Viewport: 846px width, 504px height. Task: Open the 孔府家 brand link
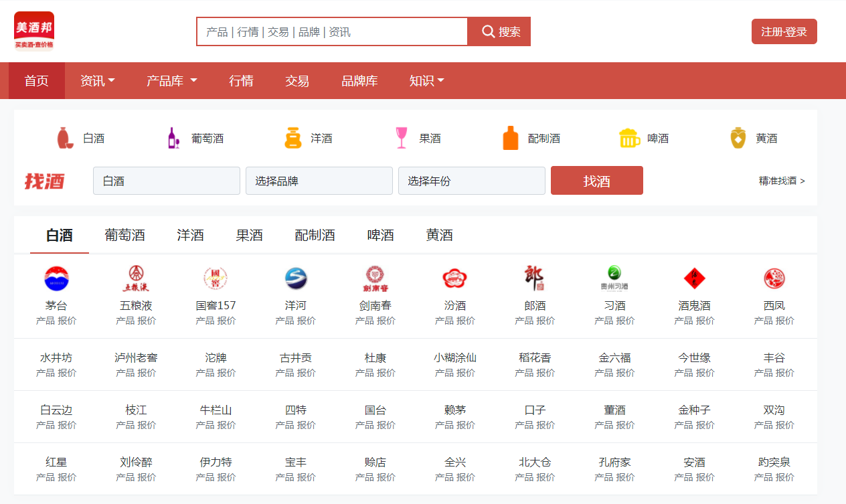614,463
